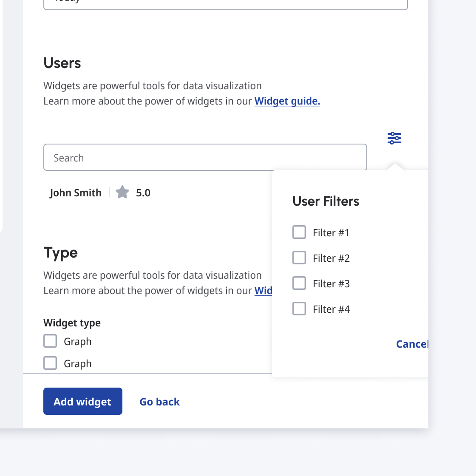
Task: Click the star icon beside John Smith
Action: click(122, 193)
